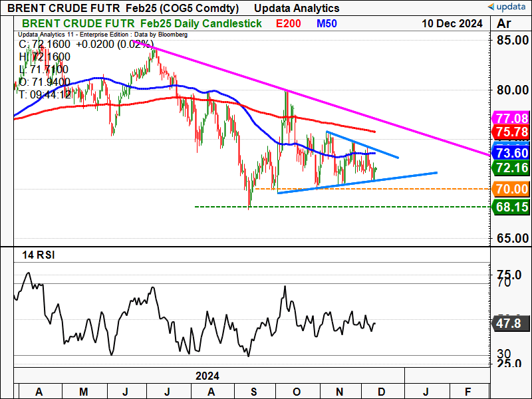Click the open value O: 71.9400

pyautogui.click(x=45, y=82)
